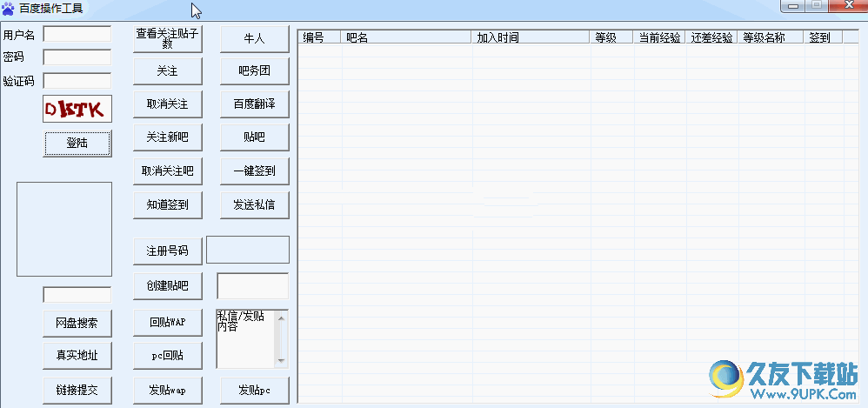
Task: Click the 注册号码 button
Action: [167, 251]
